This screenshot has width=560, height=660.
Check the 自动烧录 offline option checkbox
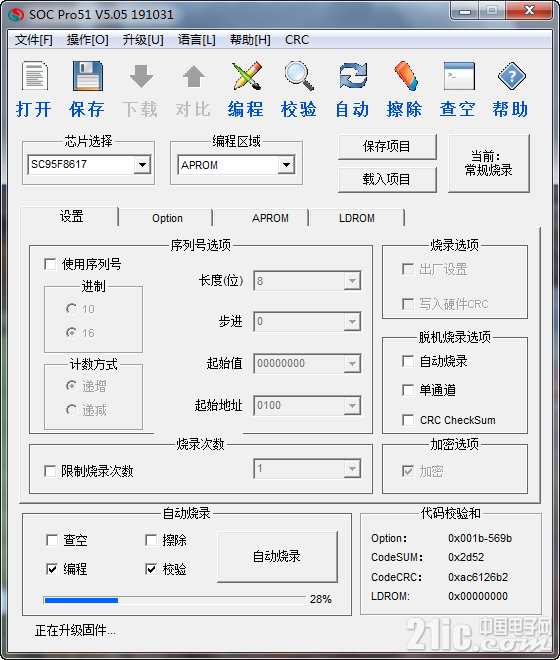click(x=408, y=361)
